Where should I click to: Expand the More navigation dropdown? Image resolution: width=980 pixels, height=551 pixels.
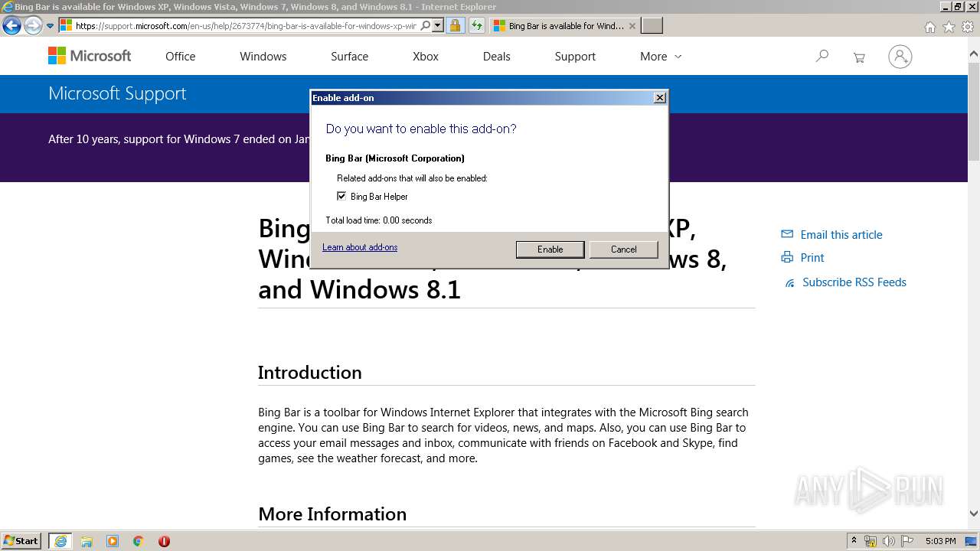coord(661,57)
